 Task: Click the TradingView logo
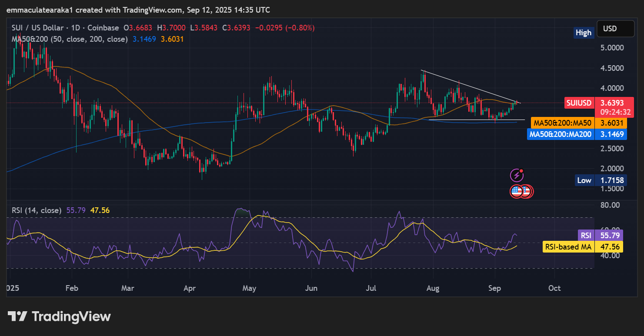pyautogui.click(x=59, y=316)
